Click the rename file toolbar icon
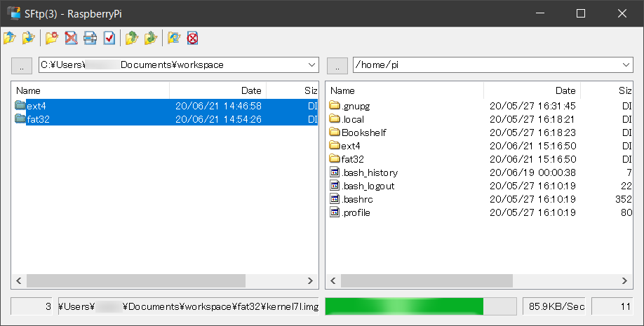644x326 pixels. [90, 38]
